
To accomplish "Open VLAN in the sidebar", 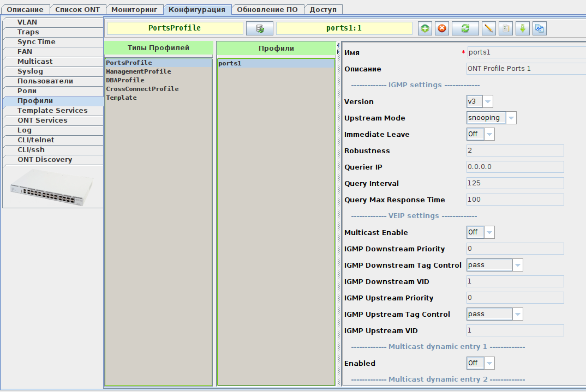I will point(53,22).
